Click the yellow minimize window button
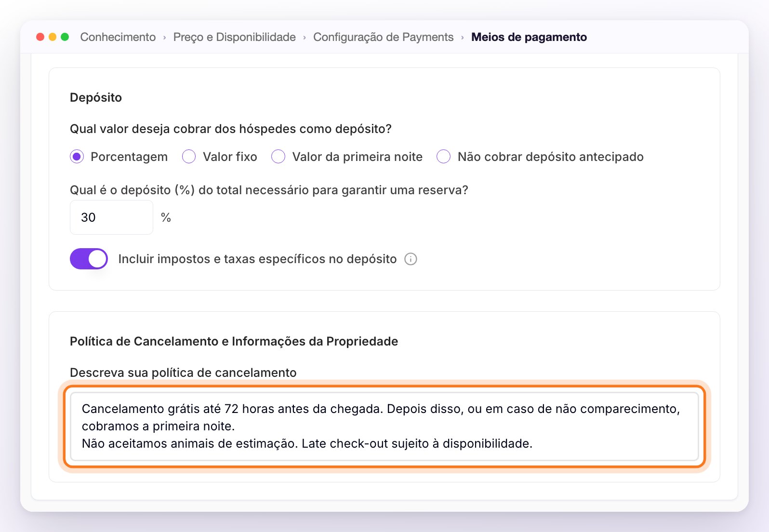Viewport: 769px width, 532px height. [x=53, y=37]
